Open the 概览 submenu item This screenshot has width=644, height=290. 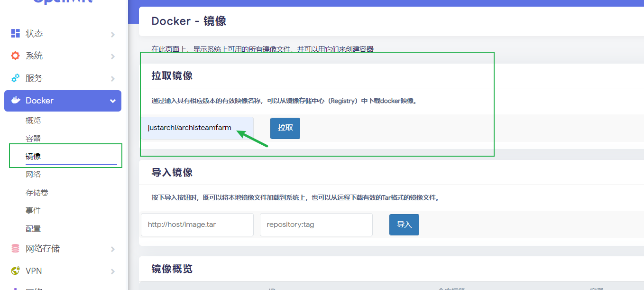pyautogui.click(x=33, y=121)
